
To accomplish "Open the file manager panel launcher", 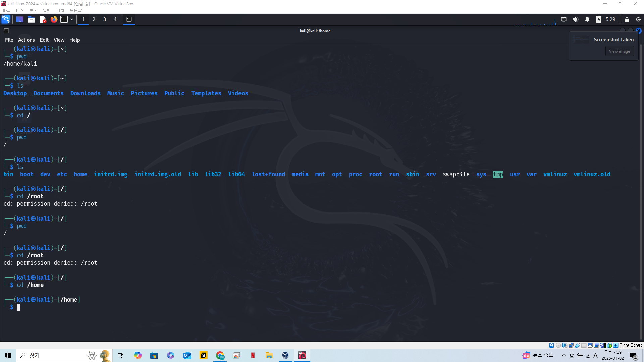I will [x=31, y=19].
